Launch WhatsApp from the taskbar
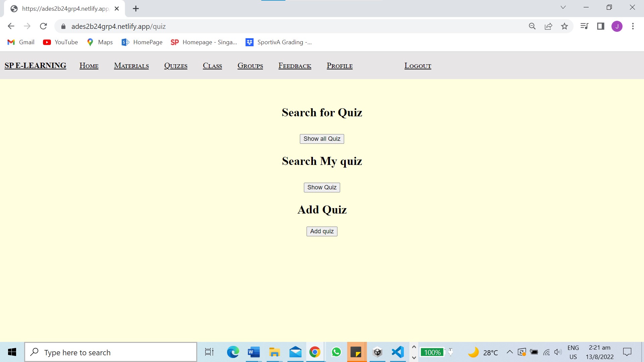Viewport: 644px width, 362px height. click(336, 352)
